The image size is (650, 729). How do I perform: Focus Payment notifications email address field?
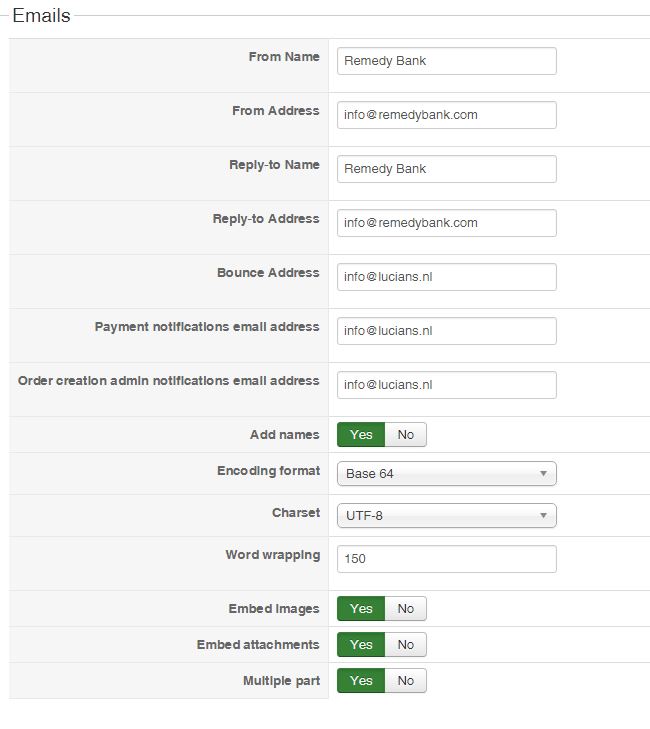point(446,331)
